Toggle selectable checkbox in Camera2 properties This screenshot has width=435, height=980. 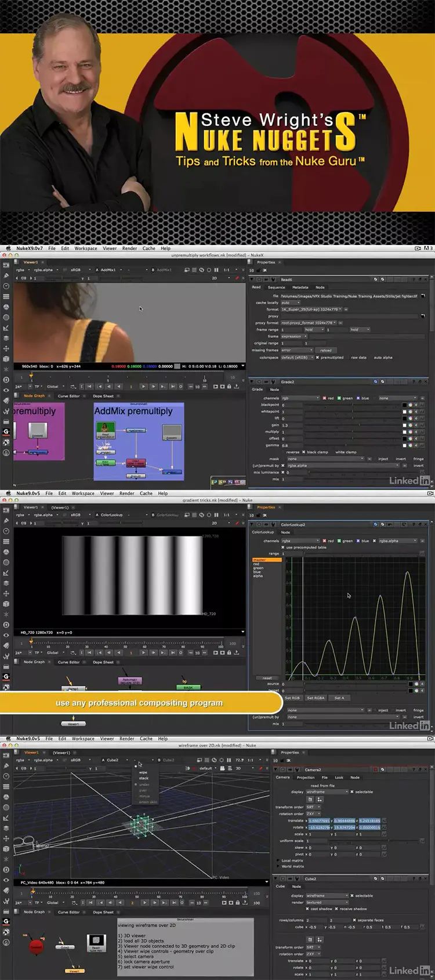tap(352, 792)
